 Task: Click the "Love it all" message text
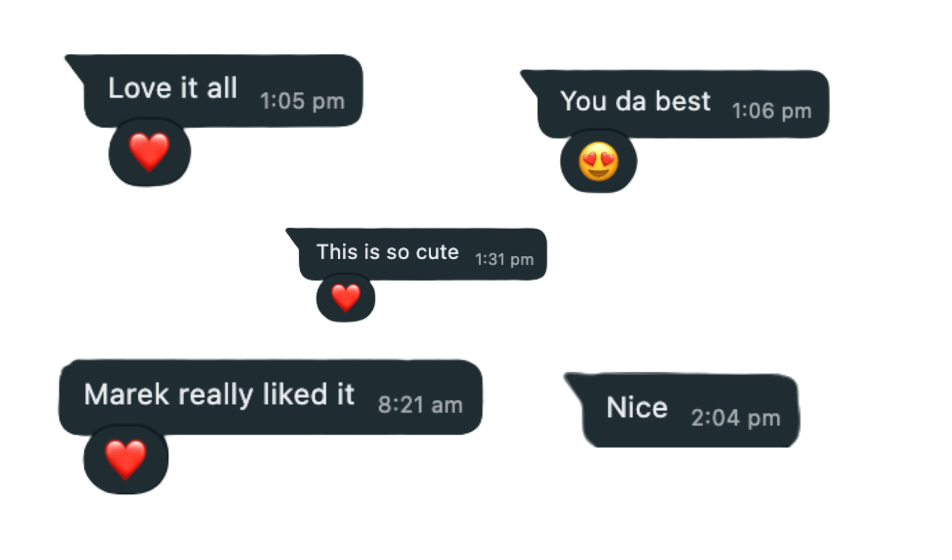(172, 88)
